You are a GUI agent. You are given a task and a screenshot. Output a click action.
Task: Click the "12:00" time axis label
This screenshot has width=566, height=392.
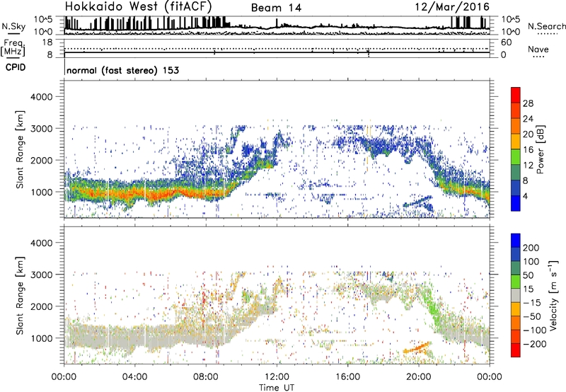pyautogui.click(x=277, y=377)
